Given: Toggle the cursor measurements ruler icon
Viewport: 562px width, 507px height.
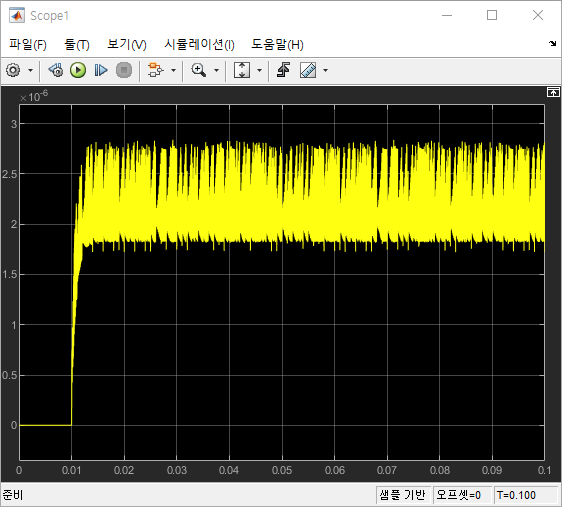Looking at the screenshot, I should 308,70.
